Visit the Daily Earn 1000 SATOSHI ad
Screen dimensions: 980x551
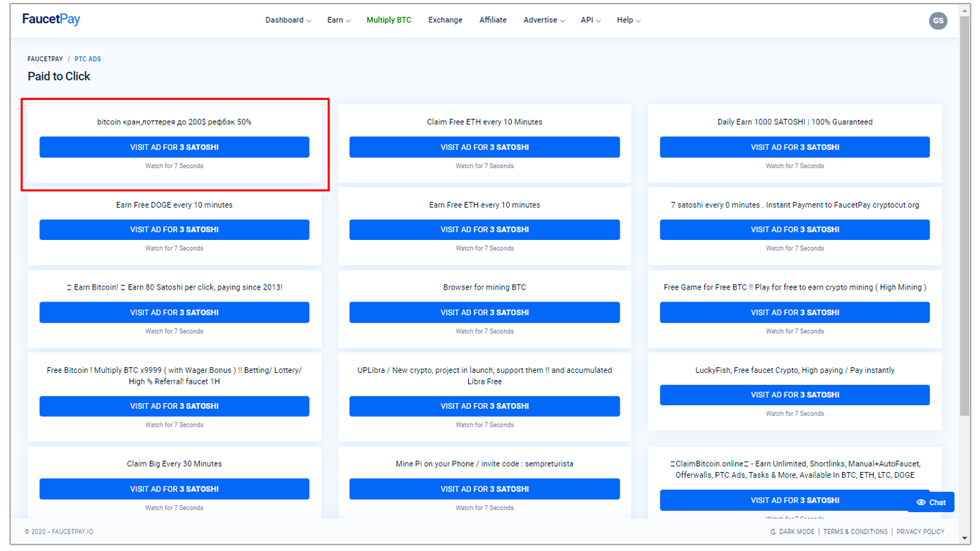coord(795,147)
